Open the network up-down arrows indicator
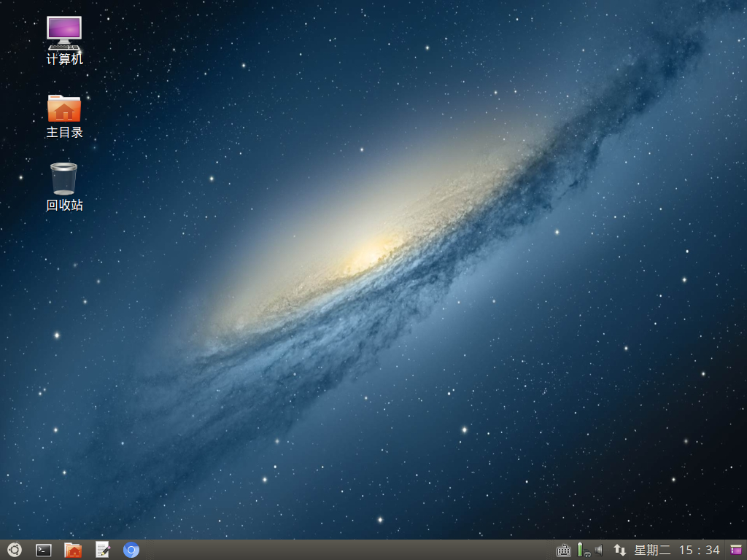The image size is (747, 560). (619, 551)
